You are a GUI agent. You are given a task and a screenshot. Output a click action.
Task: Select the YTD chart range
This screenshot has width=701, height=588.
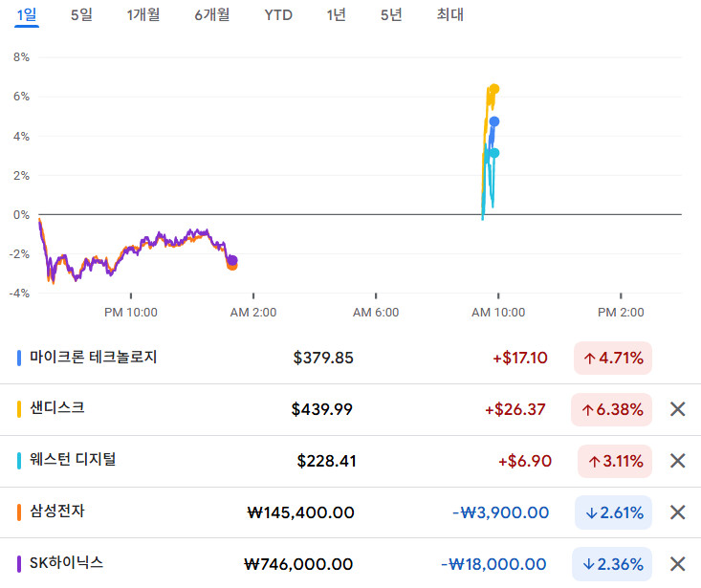click(278, 15)
